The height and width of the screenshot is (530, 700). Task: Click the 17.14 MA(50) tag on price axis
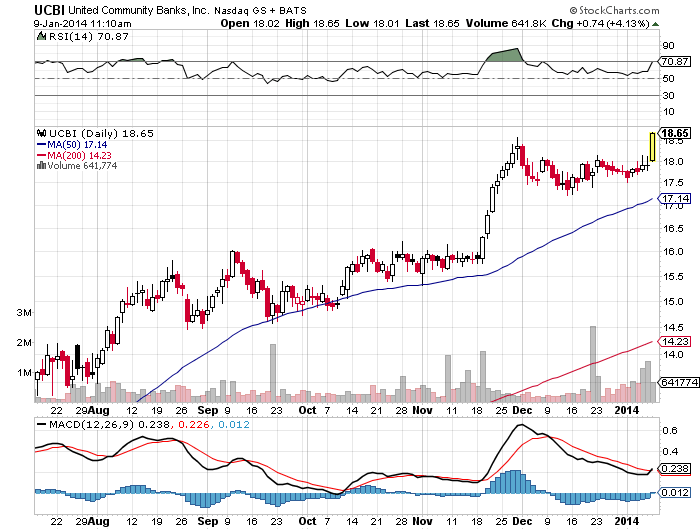point(675,199)
